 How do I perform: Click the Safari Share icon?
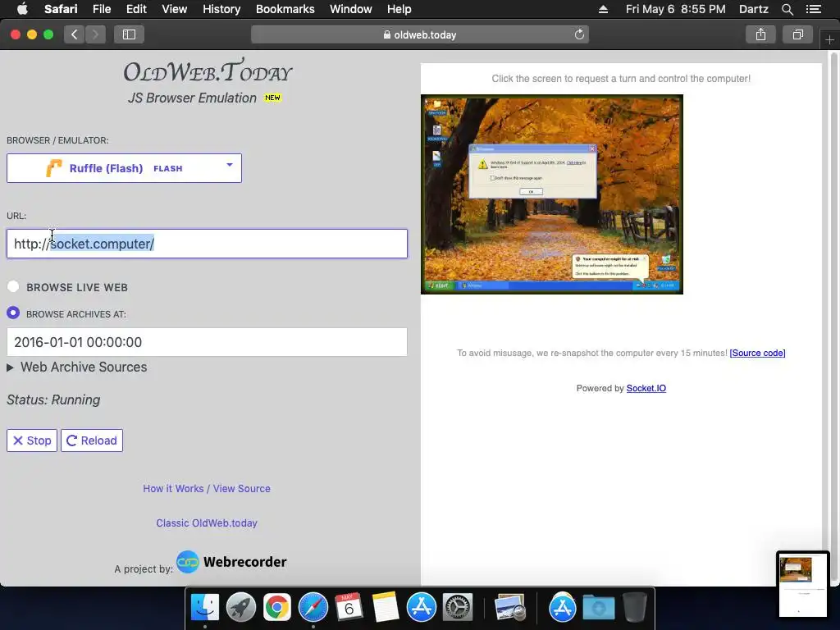point(760,34)
